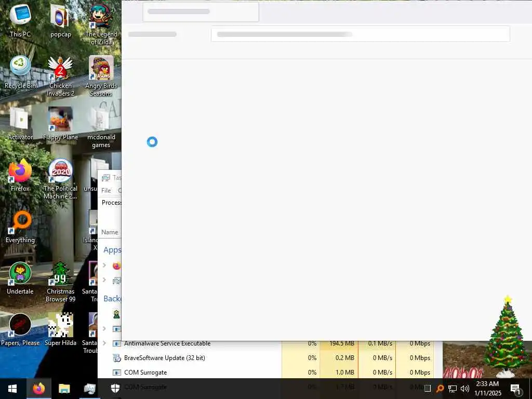
Task: Launch Chicken Invaders 2 shortcut
Action: 60,76
